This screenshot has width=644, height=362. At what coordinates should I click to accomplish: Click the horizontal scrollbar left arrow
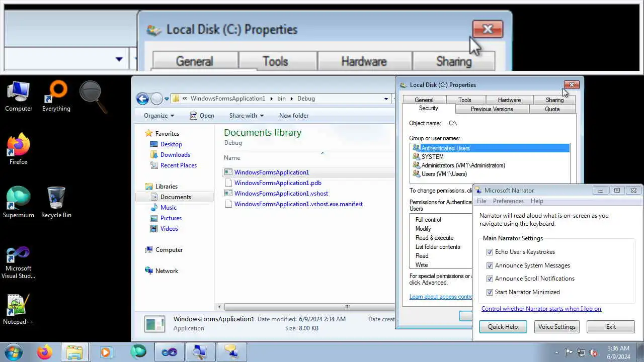point(219,307)
